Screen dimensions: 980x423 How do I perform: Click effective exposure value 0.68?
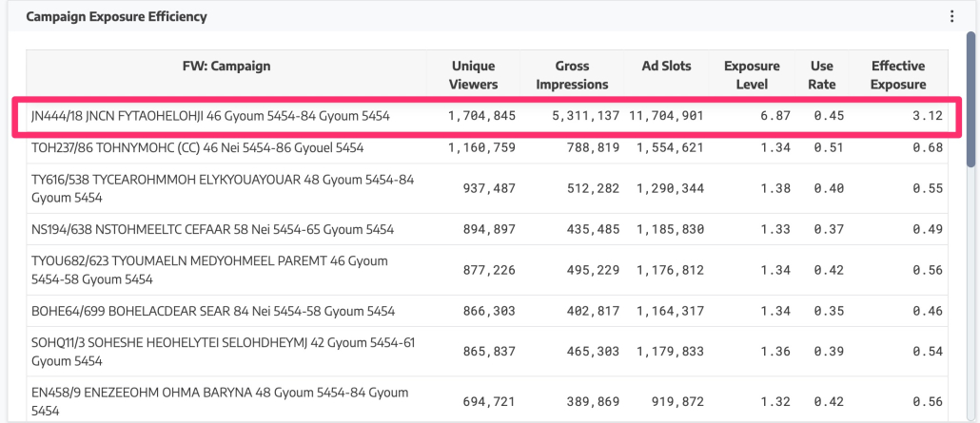point(928,148)
